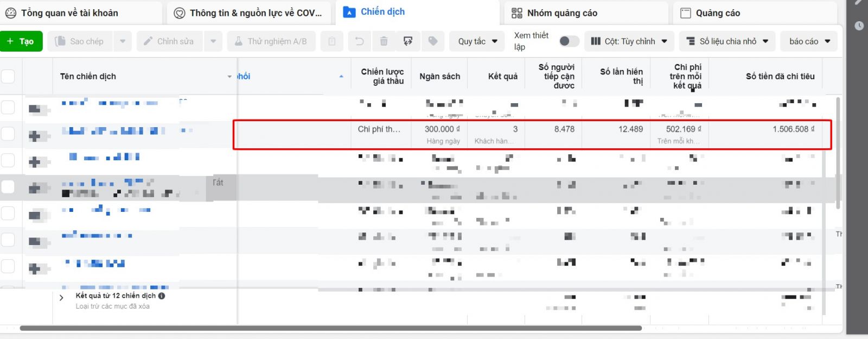Click the 12.489 impressions value
The image size is (868, 339).
[x=630, y=129]
